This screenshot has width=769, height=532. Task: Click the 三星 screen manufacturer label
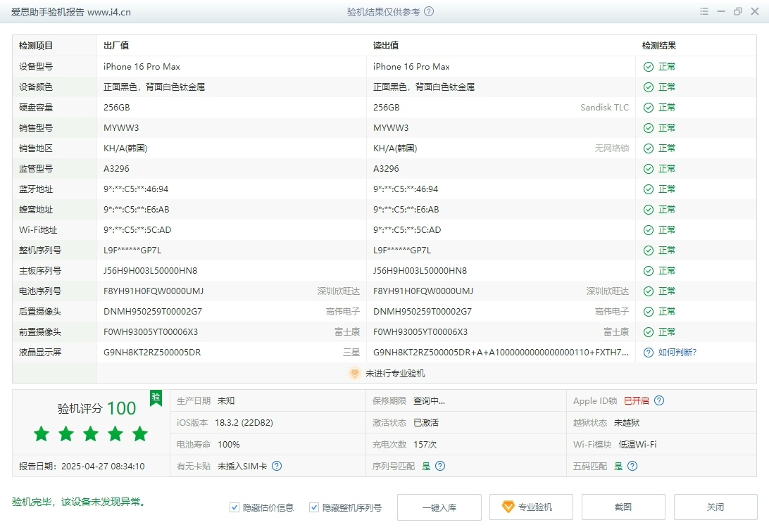coord(351,353)
